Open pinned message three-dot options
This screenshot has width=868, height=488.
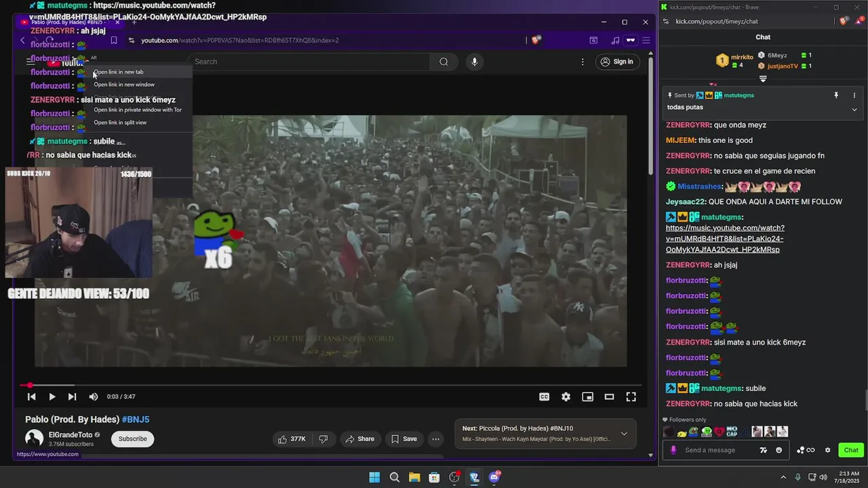(854, 96)
